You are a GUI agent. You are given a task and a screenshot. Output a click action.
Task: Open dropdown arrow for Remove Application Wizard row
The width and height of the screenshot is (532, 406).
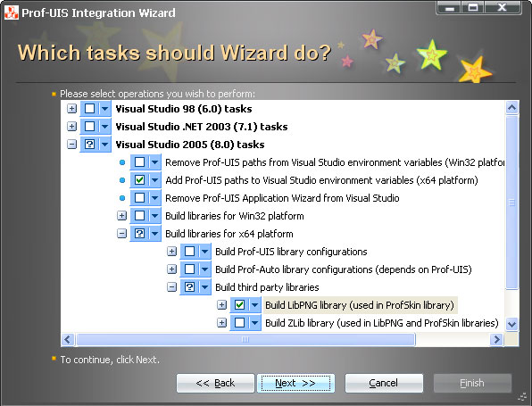tap(155, 198)
